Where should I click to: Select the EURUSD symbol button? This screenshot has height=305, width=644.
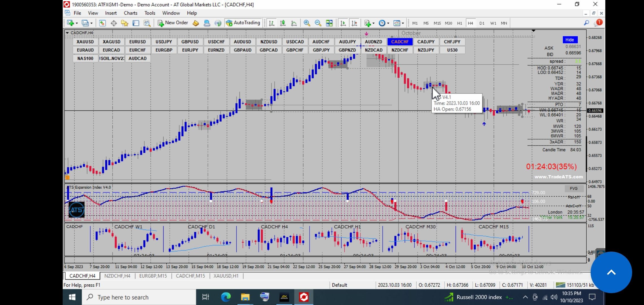tap(138, 42)
